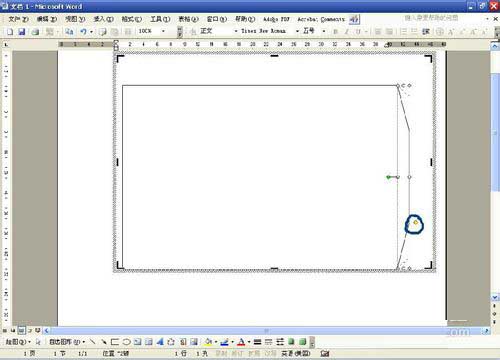Expand the Undo history dropdown arrow
This screenshot has height=360, width=500.
(91, 32)
